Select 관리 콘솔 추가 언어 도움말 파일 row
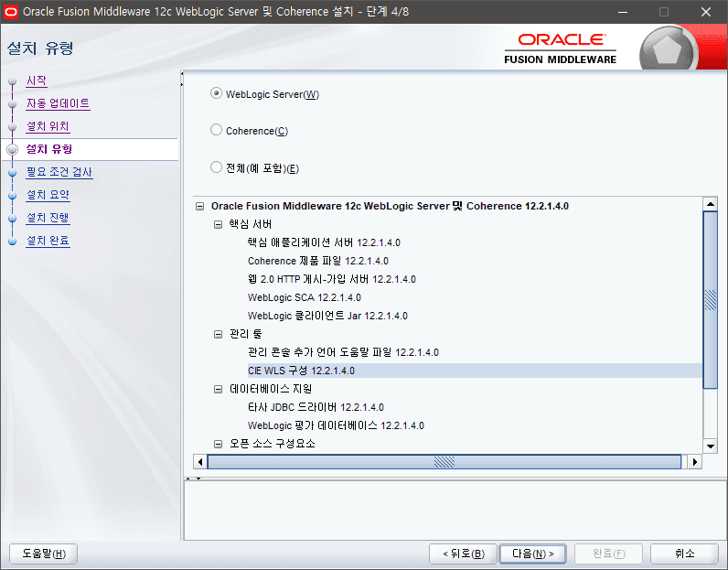This screenshot has width=728, height=570. coord(343,352)
